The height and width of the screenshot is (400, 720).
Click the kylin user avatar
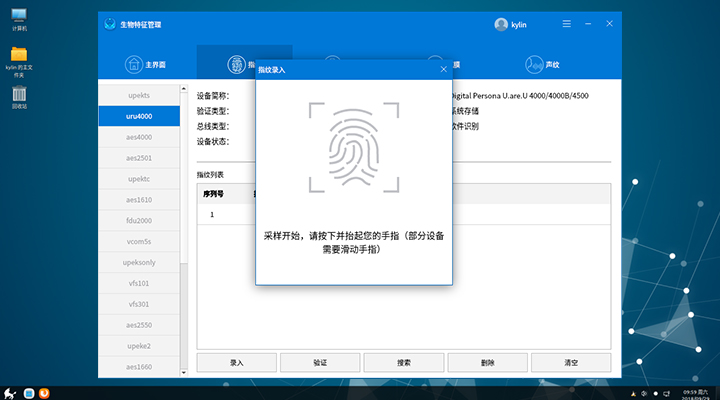(x=501, y=24)
